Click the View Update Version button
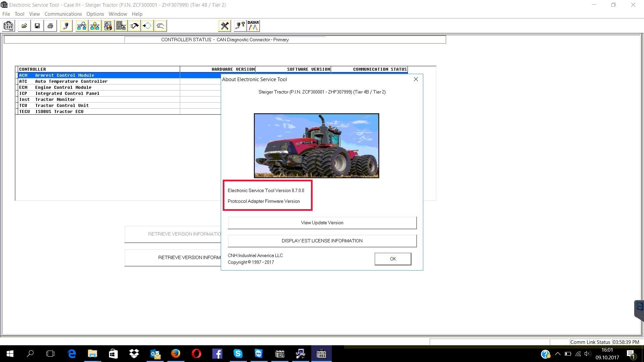Viewport: 644px width, 362px height. click(x=322, y=223)
